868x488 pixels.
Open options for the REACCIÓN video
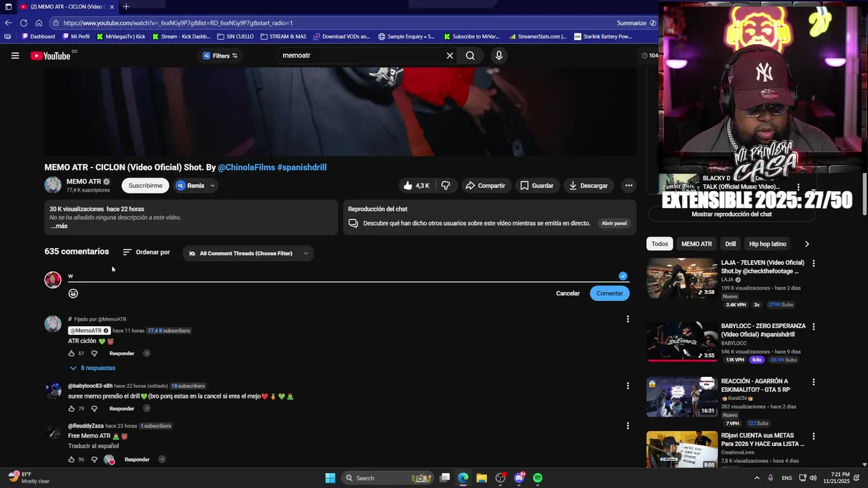click(814, 382)
